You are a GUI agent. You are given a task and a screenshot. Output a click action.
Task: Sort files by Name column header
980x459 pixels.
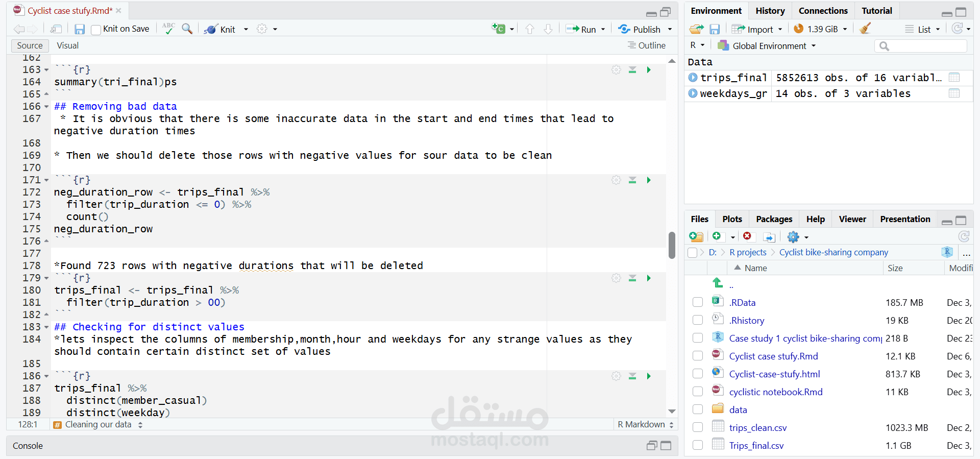[755, 268]
